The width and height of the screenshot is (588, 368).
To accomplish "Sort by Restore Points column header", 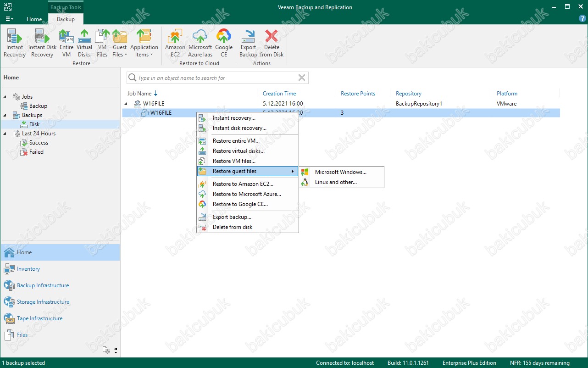I will (x=358, y=94).
